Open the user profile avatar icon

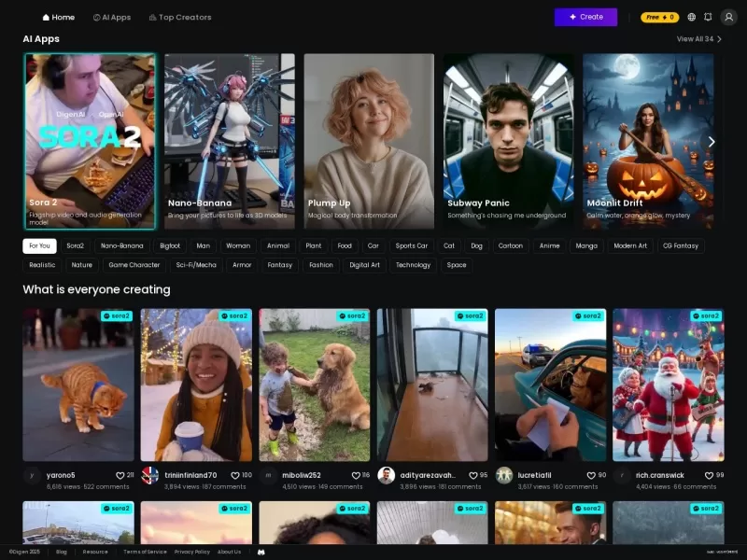coord(728,17)
